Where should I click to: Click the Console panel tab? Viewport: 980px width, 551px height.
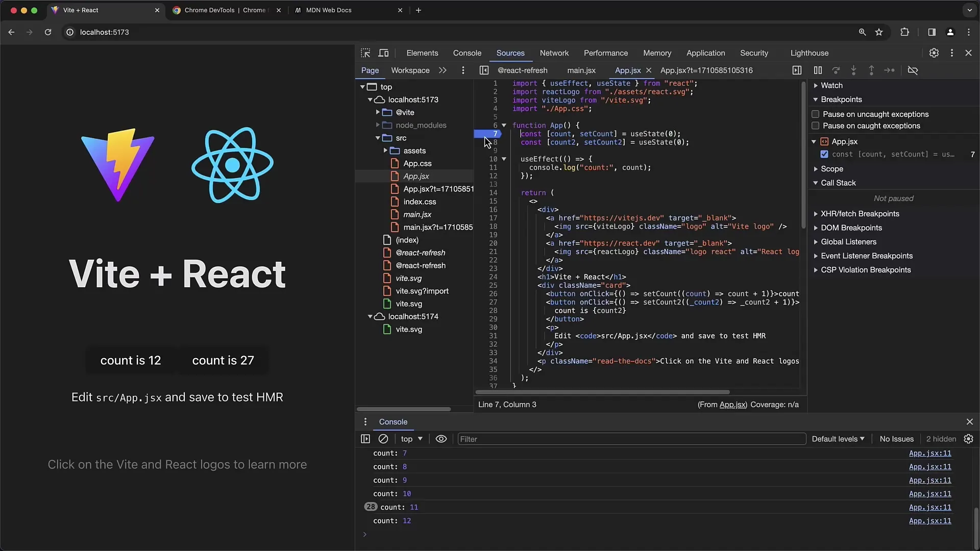(467, 53)
